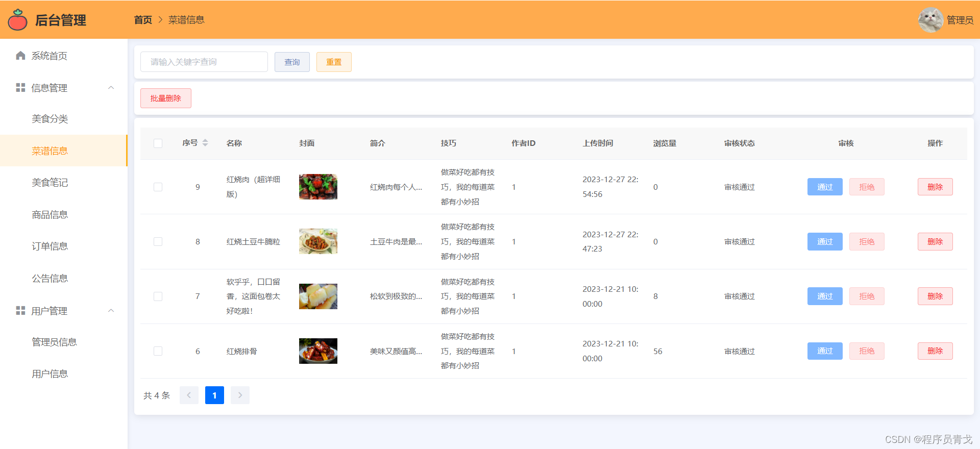The width and height of the screenshot is (980, 449).
Task: Delete the 红烧土豆牛腩粒 row
Action: [x=935, y=241]
